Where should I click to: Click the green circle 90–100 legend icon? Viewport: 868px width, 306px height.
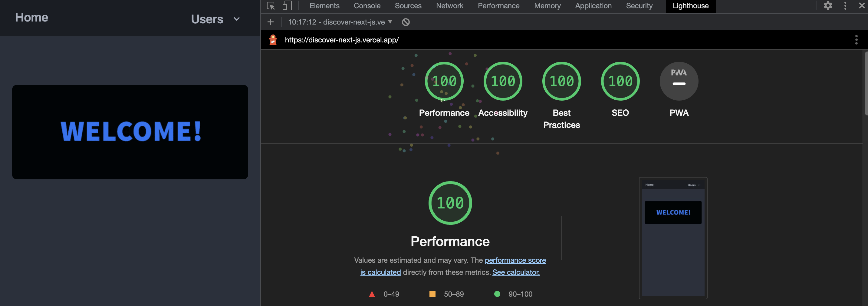497,294
